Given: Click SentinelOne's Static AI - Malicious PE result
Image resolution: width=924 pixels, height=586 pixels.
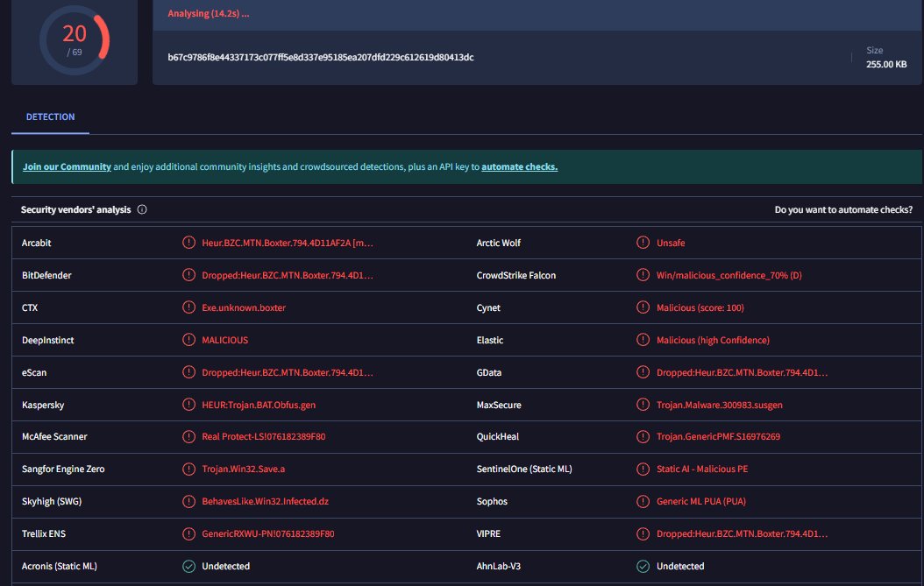Looking at the screenshot, I should point(702,469).
